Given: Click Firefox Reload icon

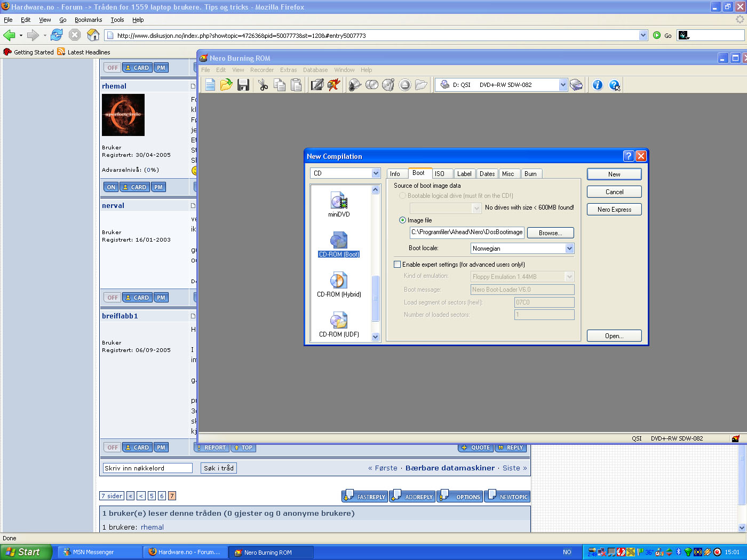Looking at the screenshot, I should [x=57, y=35].
